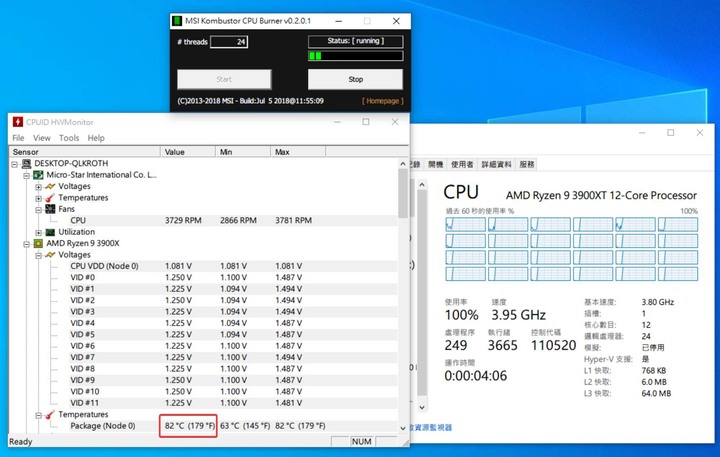Click the Fans node icon
This screenshot has height=457, width=720.
[x=50, y=209]
